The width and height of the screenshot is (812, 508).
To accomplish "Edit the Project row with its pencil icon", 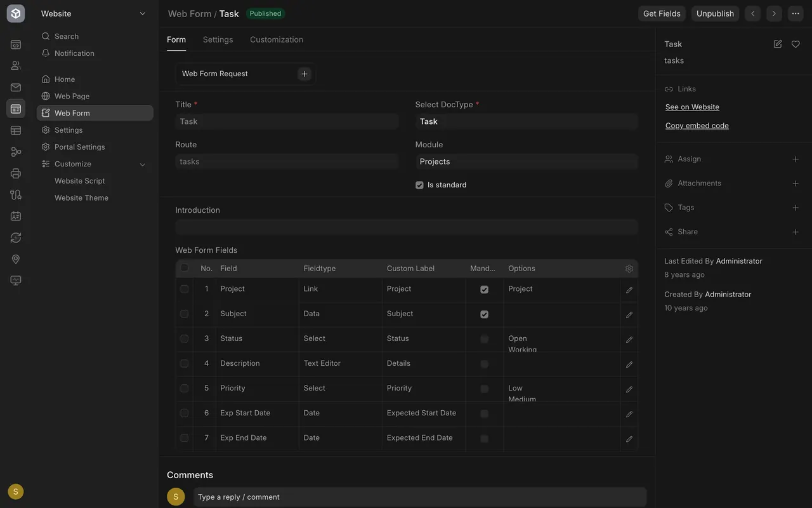I will 629,290.
